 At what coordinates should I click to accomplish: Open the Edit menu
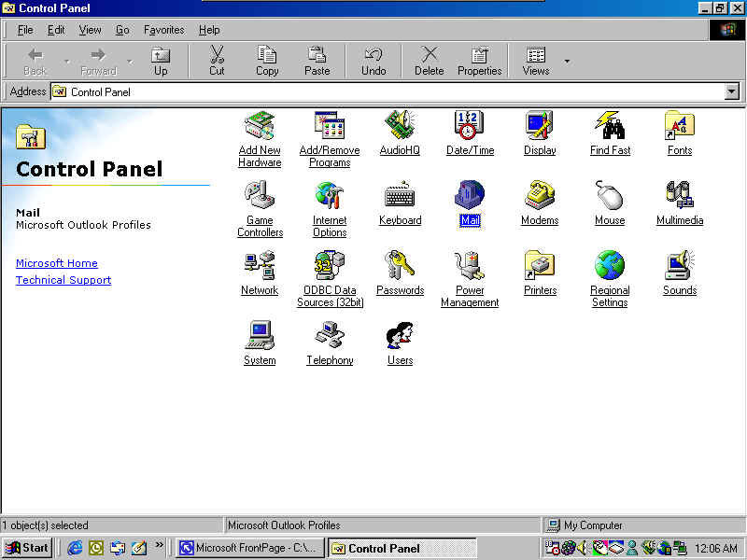pyautogui.click(x=56, y=30)
